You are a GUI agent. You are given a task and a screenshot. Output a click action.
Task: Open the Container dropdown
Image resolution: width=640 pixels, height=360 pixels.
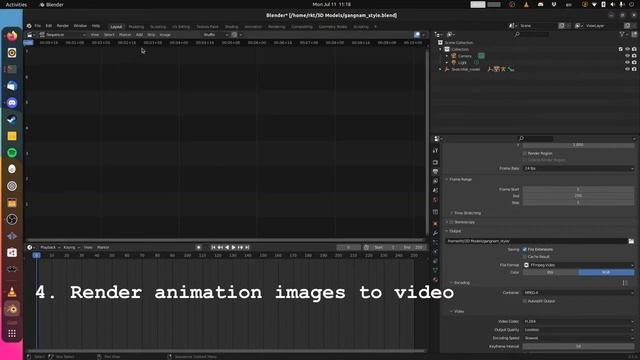click(579, 293)
